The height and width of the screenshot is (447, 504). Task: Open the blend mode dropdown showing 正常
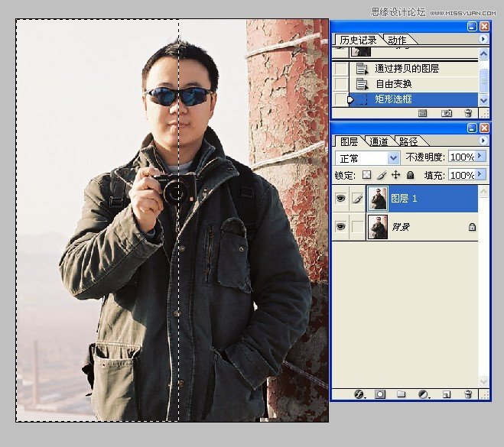click(x=369, y=157)
